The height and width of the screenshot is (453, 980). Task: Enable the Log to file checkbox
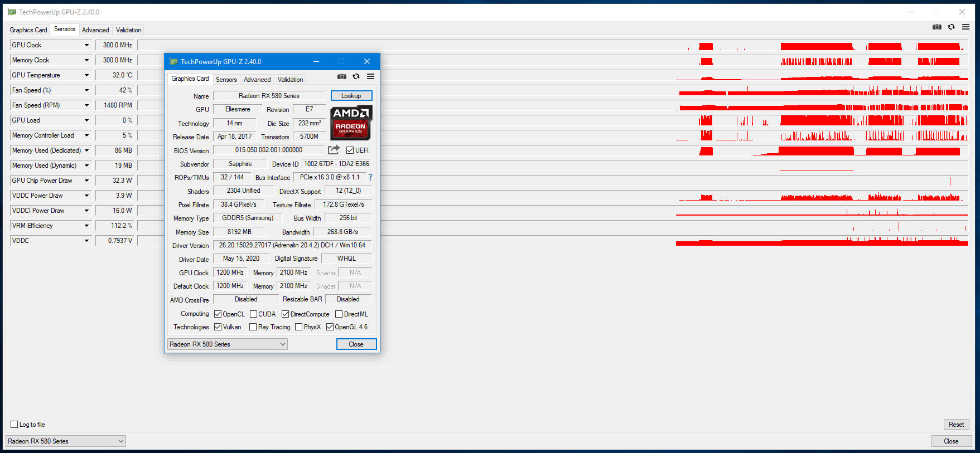(15, 425)
